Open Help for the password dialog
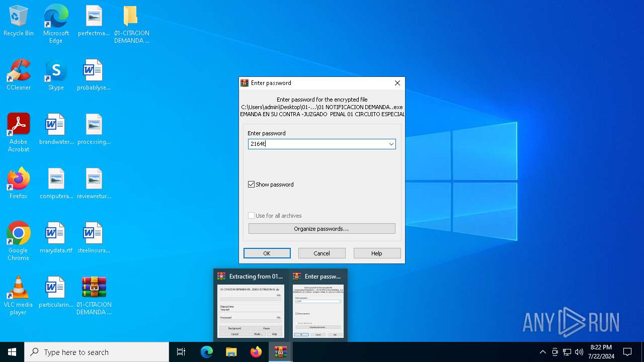This screenshot has height=362, width=644. (x=377, y=253)
